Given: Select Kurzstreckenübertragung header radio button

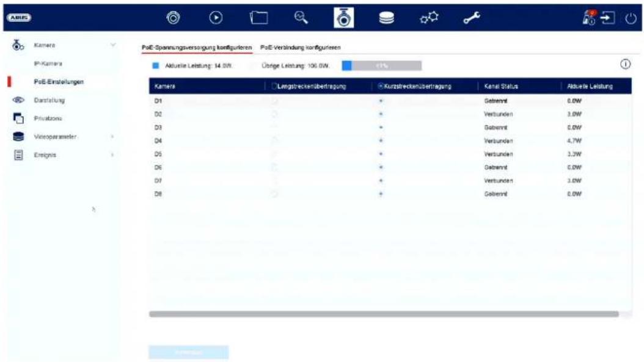Looking at the screenshot, I should (381, 86).
